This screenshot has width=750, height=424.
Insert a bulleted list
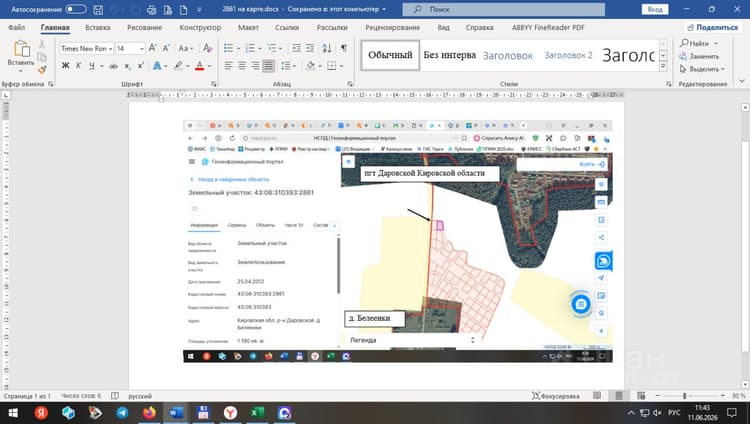(x=229, y=48)
